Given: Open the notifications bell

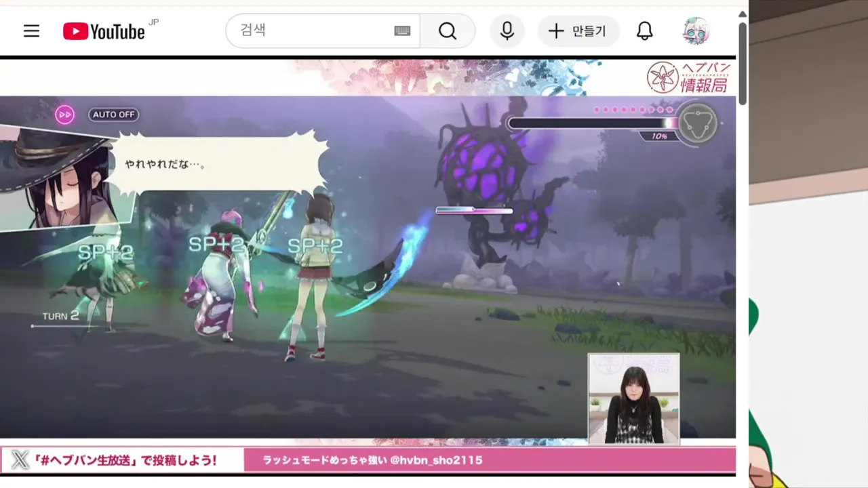Looking at the screenshot, I should [645, 30].
